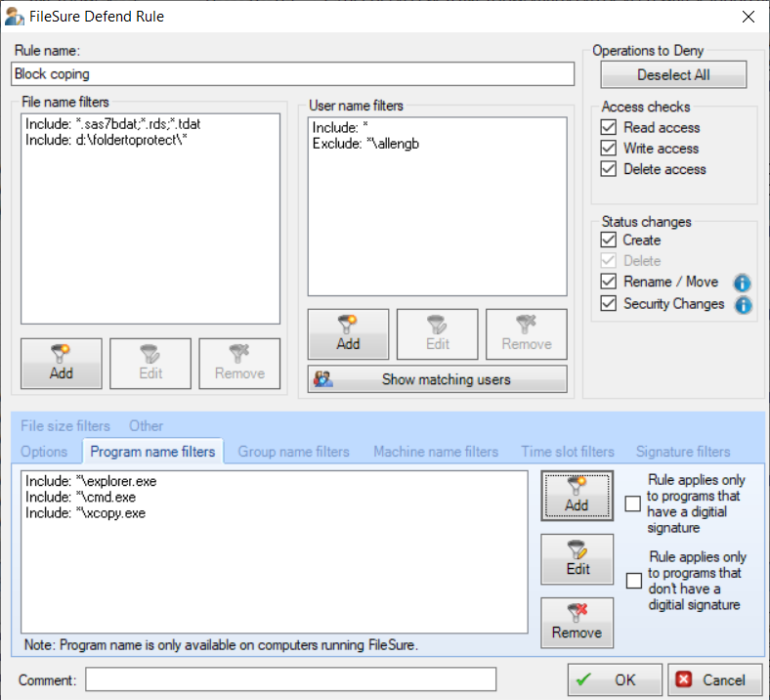Edit the selected file name filter
770x700 pixels.
pyautogui.click(x=150, y=364)
